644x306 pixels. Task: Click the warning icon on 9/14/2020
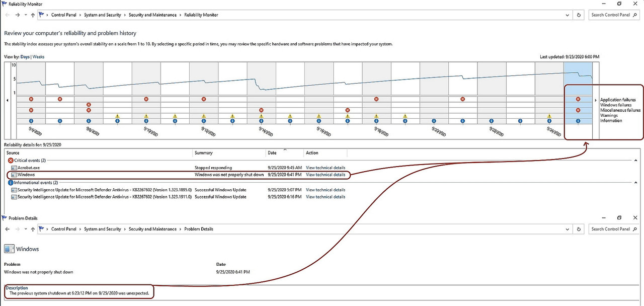point(261,116)
